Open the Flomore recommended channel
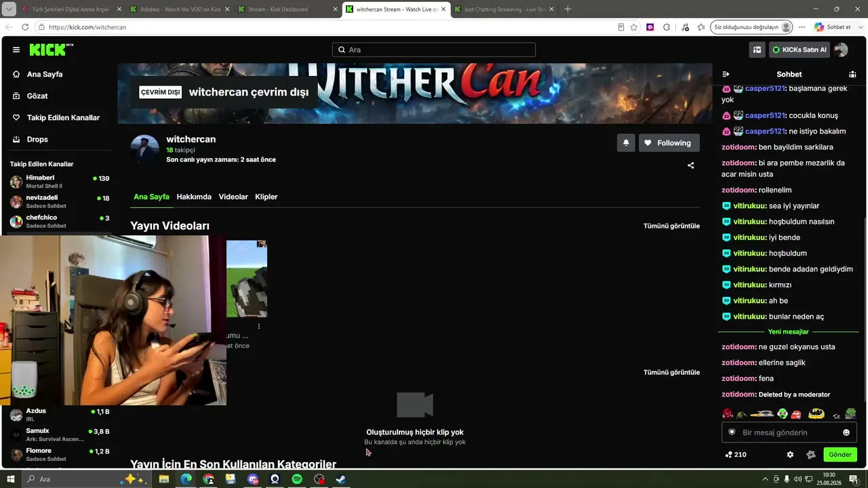868x488 pixels. (60, 454)
